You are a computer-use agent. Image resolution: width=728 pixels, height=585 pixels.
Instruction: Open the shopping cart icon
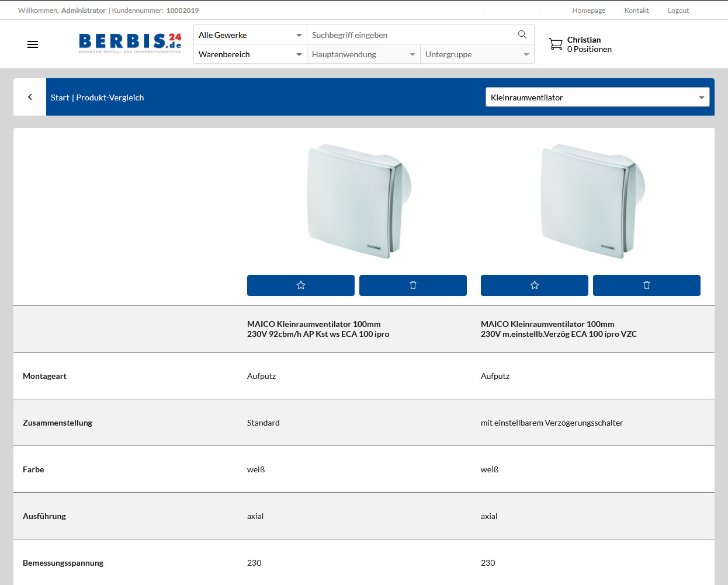pyautogui.click(x=556, y=44)
